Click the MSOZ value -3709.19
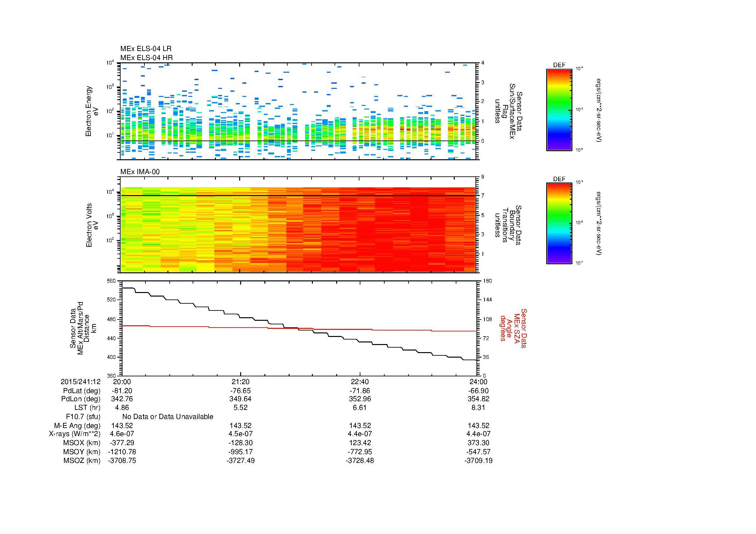The height and width of the screenshot is (534, 756). pos(478,461)
